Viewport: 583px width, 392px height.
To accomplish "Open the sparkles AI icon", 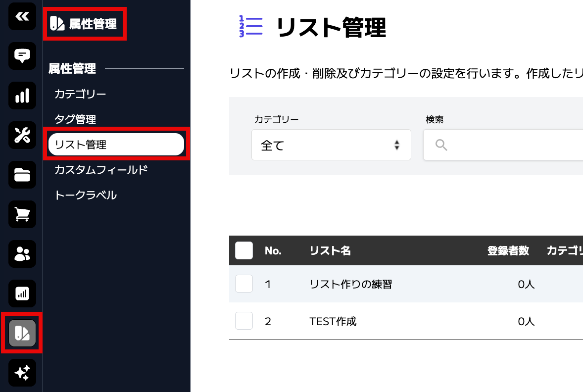I will [x=22, y=373].
